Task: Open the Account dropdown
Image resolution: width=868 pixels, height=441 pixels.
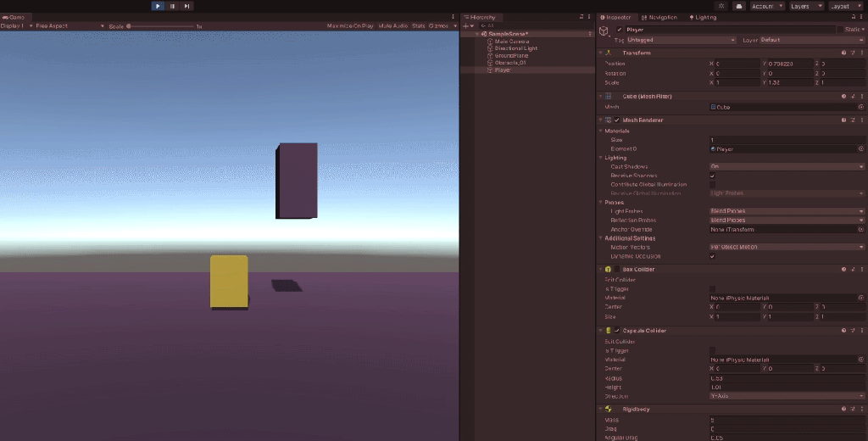Action: pyautogui.click(x=767, y=6)
